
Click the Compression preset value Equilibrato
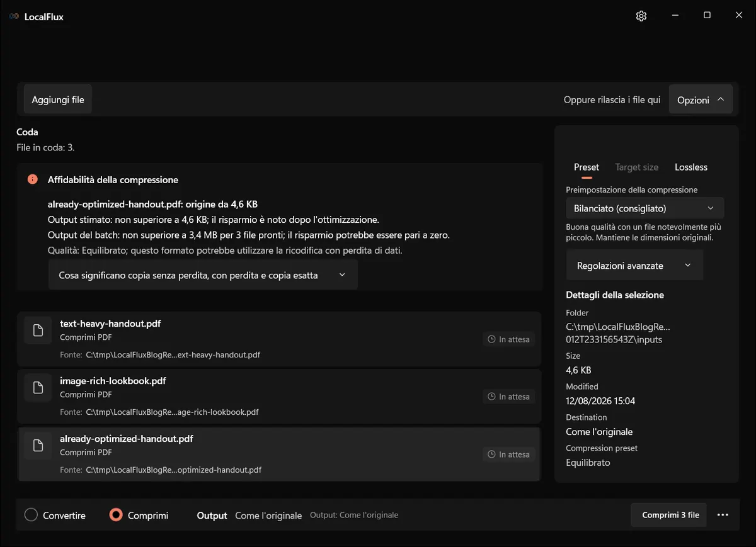pos(588,463)
